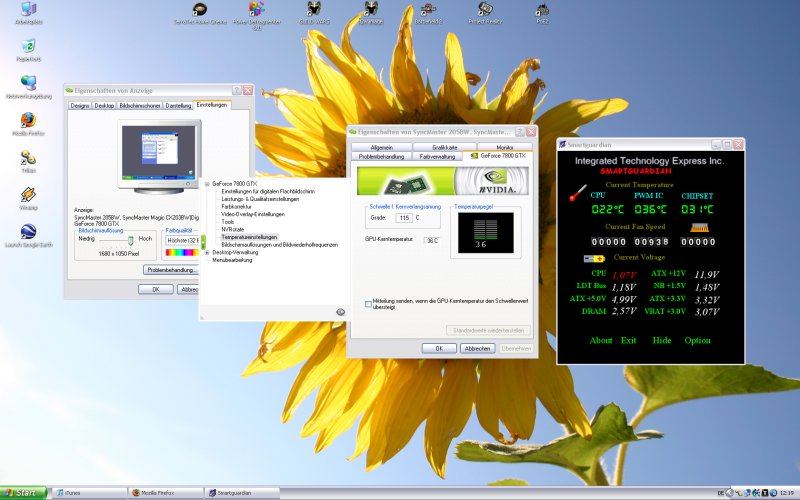Open the colorful cube shortcut icon
The height and width of the screenshot is (500, 800).
pos(257,9)
